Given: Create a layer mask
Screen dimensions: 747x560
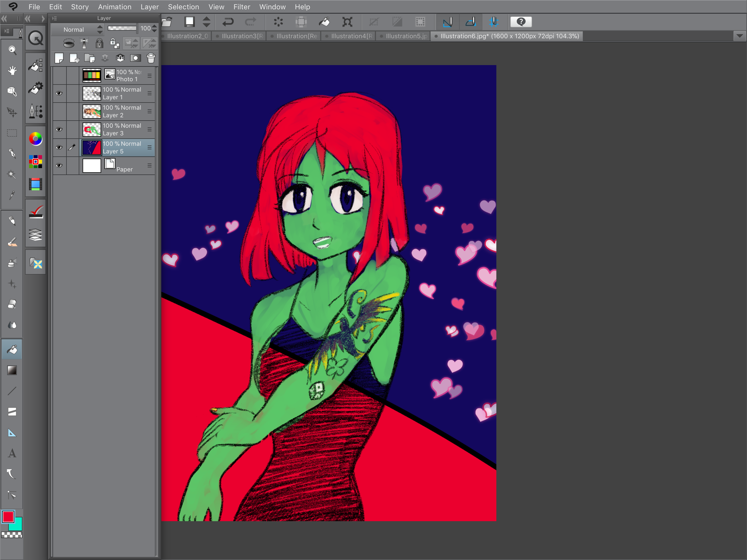Looking at the screenshot, I should coord(135,59).
